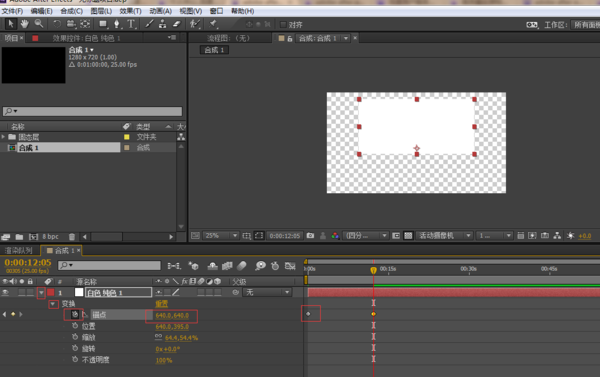Open the 合成 1 viewer tab dropdown

(346, 38)
